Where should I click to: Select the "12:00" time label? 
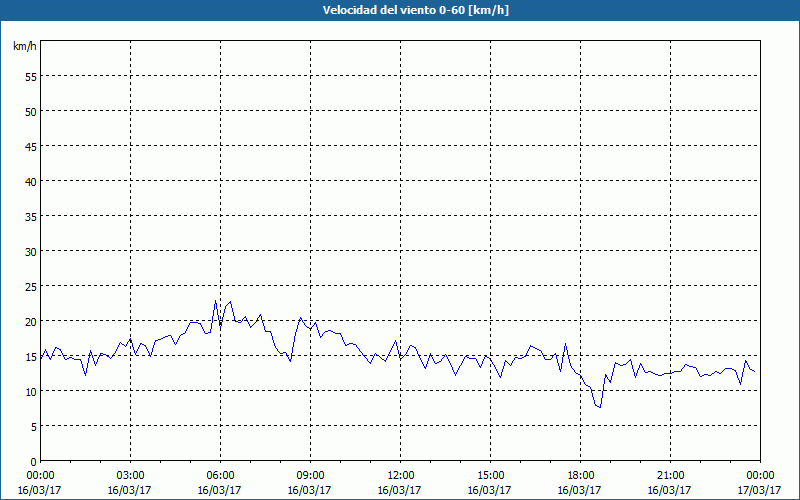tap(401, 476)
